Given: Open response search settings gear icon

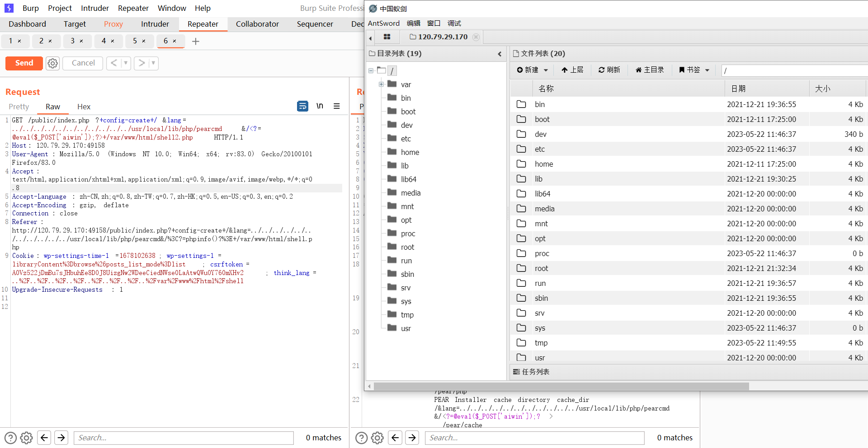Looking at the screenshot, I should click(x=377, y=438).
